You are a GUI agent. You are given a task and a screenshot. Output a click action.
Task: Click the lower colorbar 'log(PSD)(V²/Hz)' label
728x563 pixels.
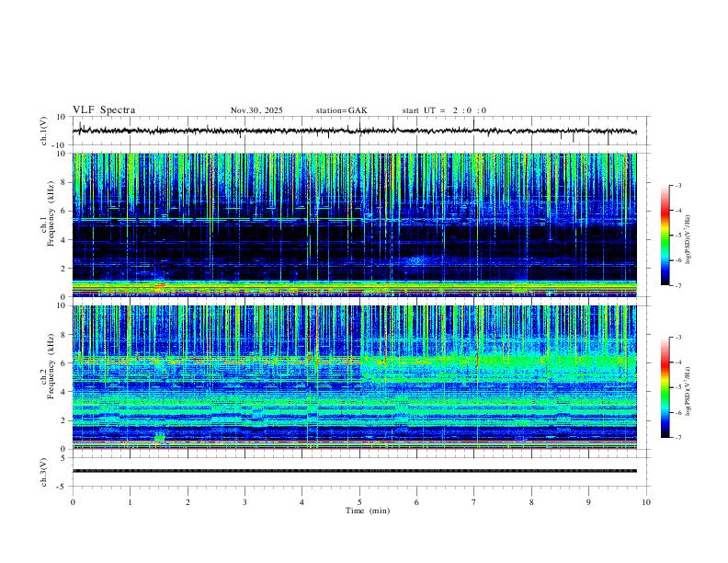pyautogui.click(x=688, y=392)
